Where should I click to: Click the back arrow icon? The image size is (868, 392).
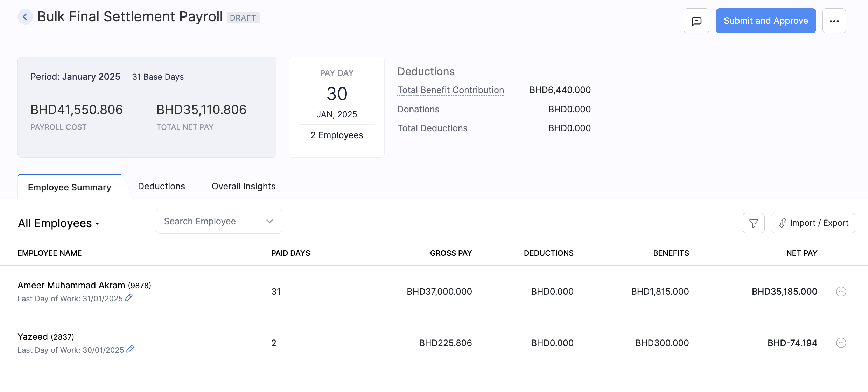[x=25, y=16]
